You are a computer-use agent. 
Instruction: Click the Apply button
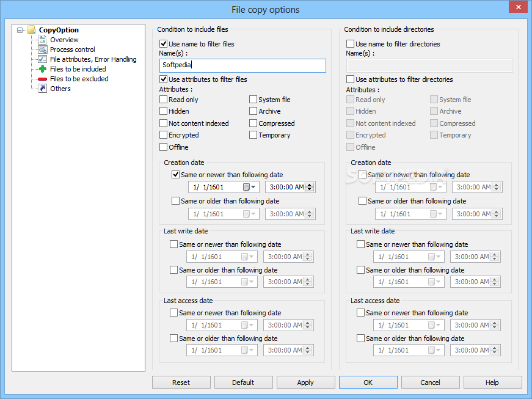point(305,383)
